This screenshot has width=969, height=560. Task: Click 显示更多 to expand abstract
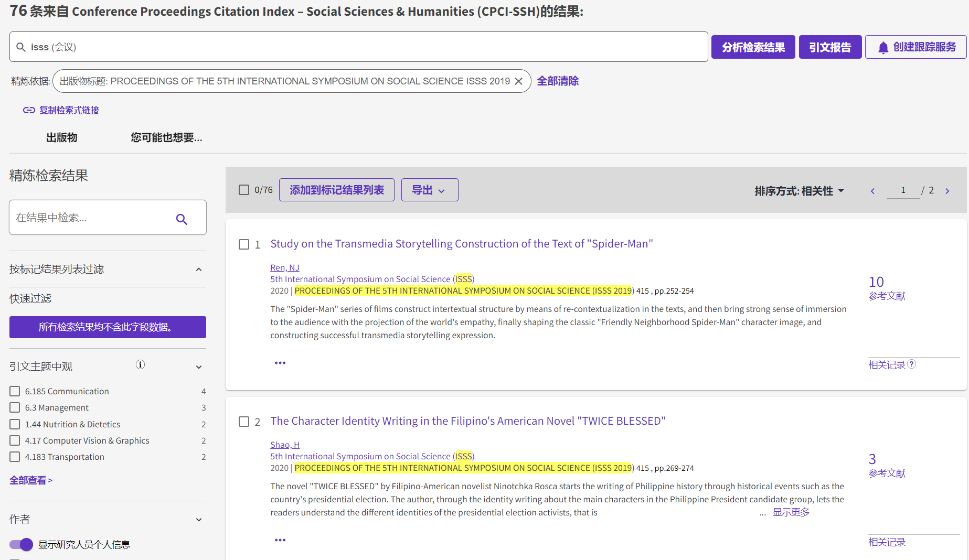tap(791, 512)
